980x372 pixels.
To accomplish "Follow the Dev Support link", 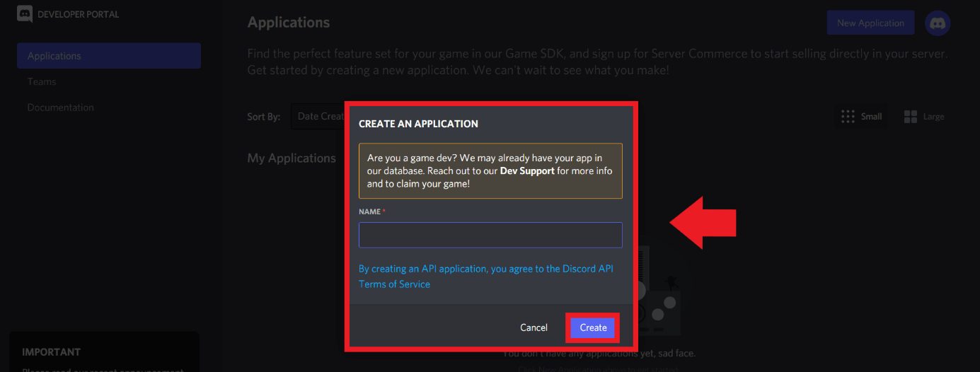I will (527, 171).
